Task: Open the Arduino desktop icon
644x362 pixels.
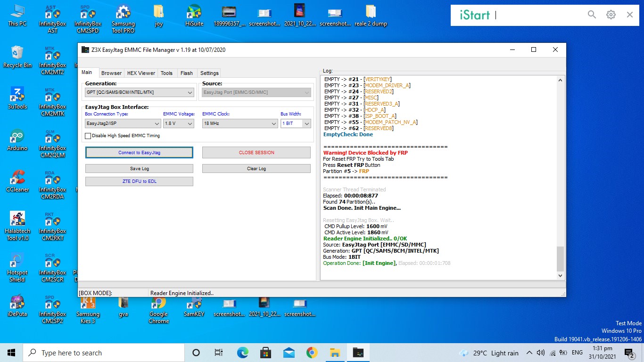Action: (x=17, y=140)
